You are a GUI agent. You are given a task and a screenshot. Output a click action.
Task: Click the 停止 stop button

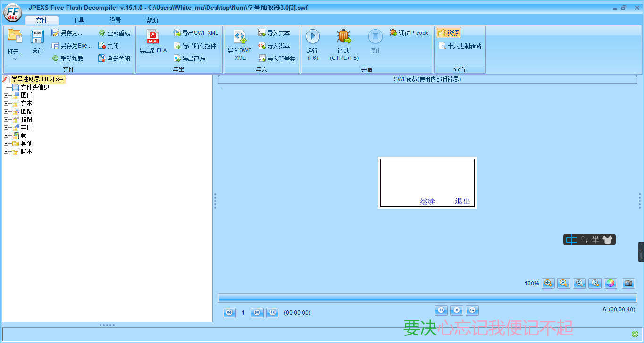(376, 42)
